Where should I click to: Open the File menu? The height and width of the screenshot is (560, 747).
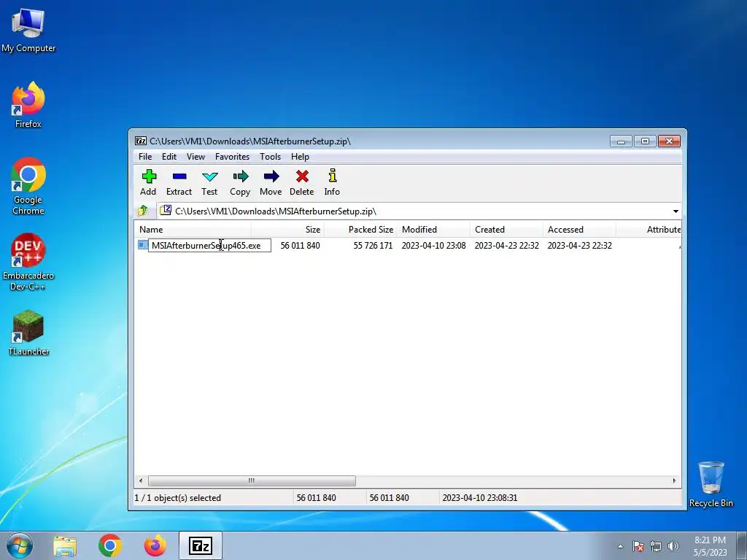(x=145, y=157)
